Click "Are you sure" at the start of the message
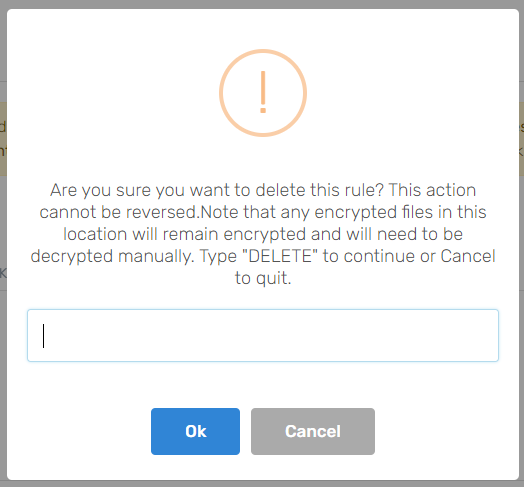The width and height of the screenshot is (524, 487). (101, 190)
